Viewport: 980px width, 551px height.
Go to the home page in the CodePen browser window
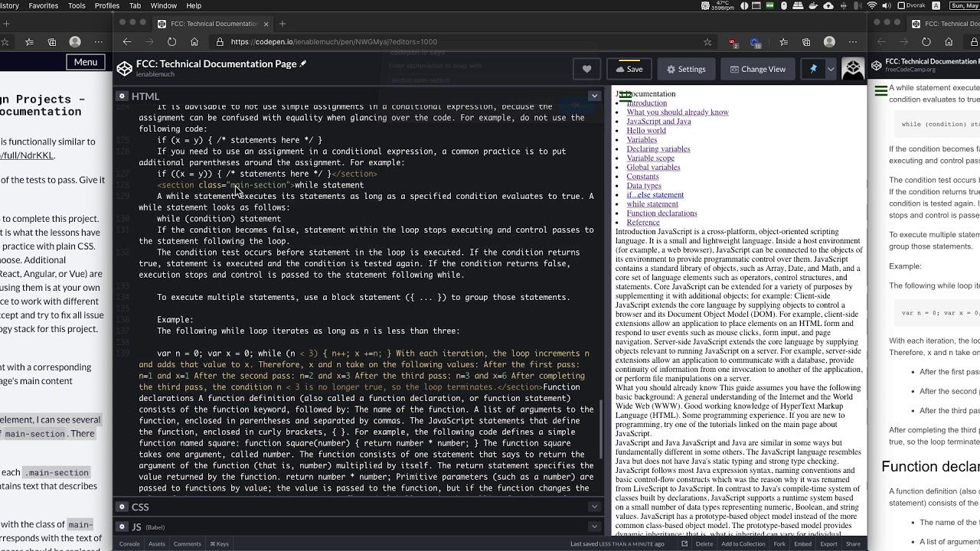click(194, 42)
